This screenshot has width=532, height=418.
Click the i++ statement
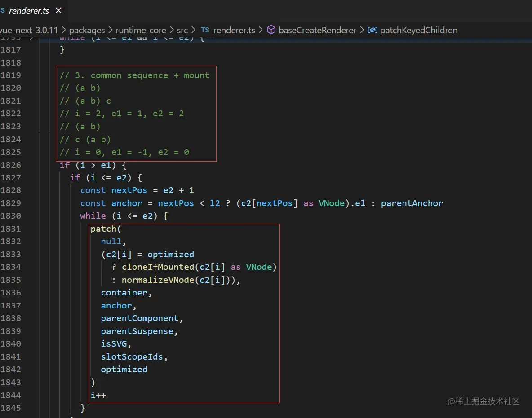click(x=98, y=395)
